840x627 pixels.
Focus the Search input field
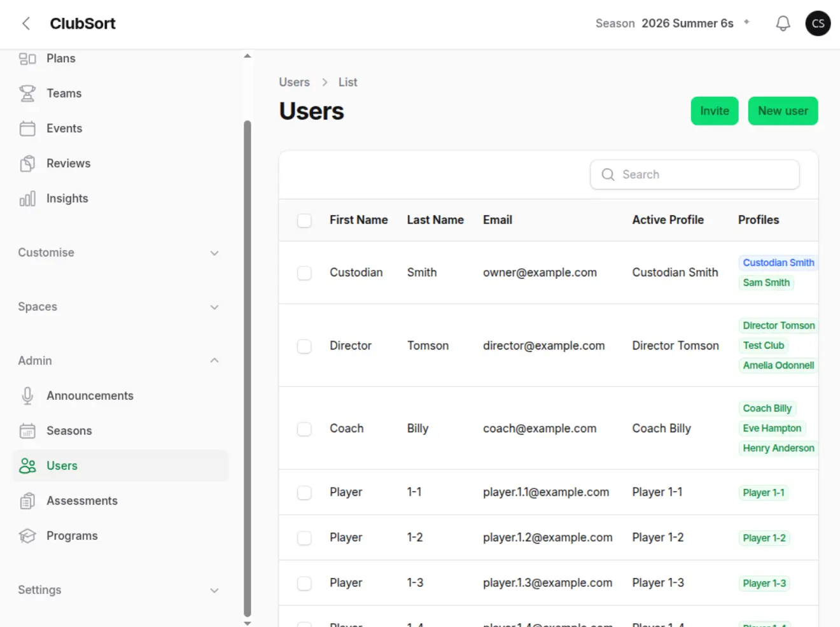695,174
